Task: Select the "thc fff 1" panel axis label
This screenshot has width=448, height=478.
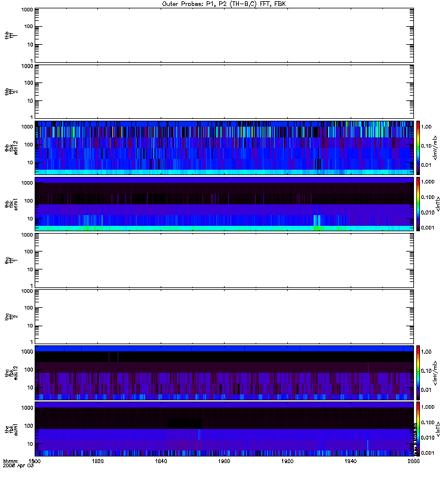Action: point(11,261)
